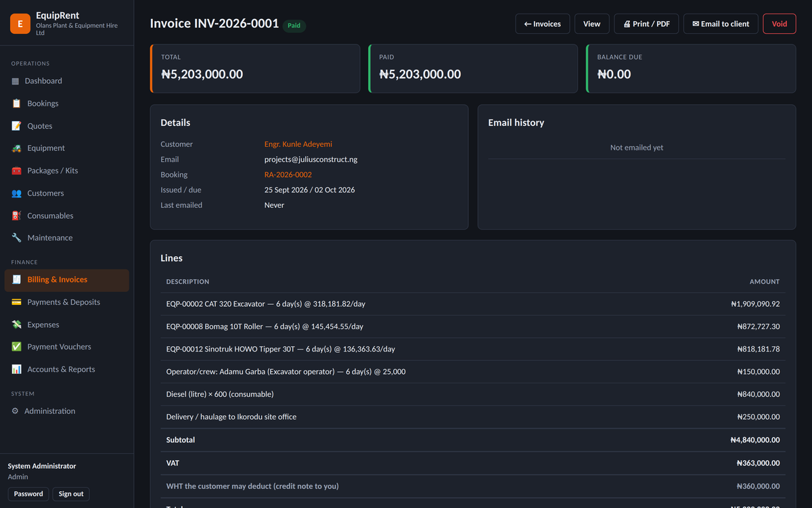Click the Paid status badge

point(294,26)
